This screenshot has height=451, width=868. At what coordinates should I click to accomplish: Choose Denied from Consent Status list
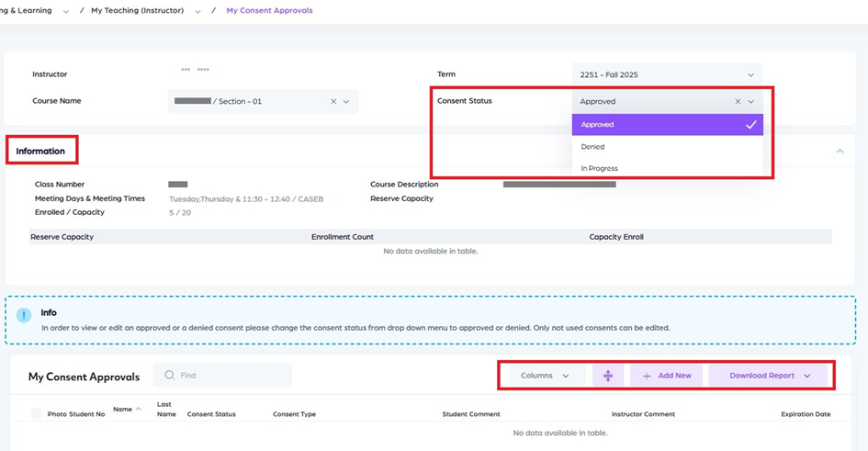click(593, 147)
